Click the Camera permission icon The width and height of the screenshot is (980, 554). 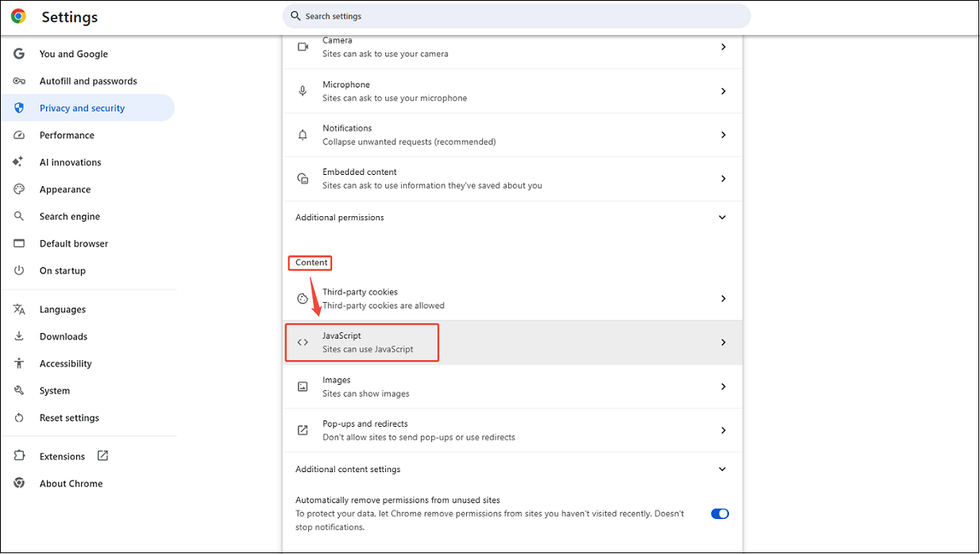pos(303,46)
